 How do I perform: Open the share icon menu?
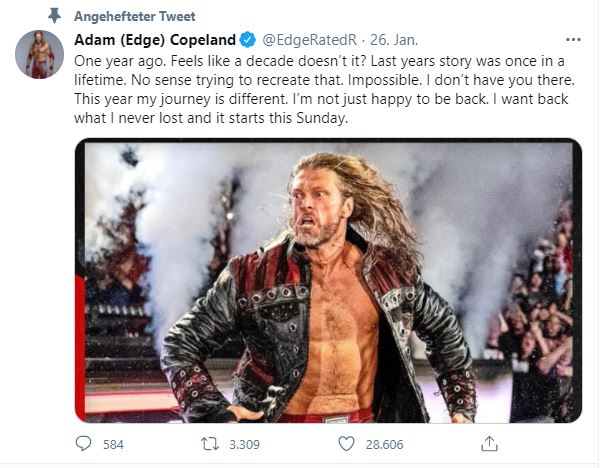point(489,443)
